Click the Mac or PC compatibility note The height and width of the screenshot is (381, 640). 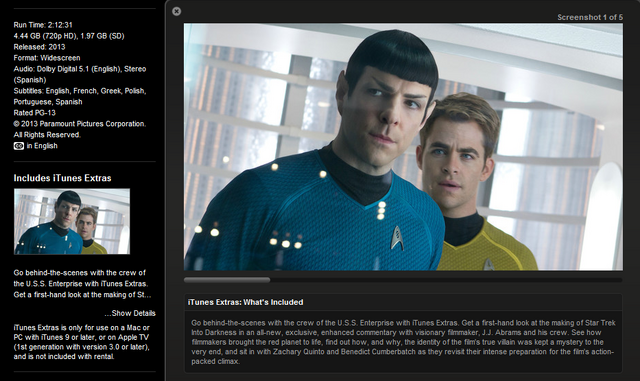[82, 342]
